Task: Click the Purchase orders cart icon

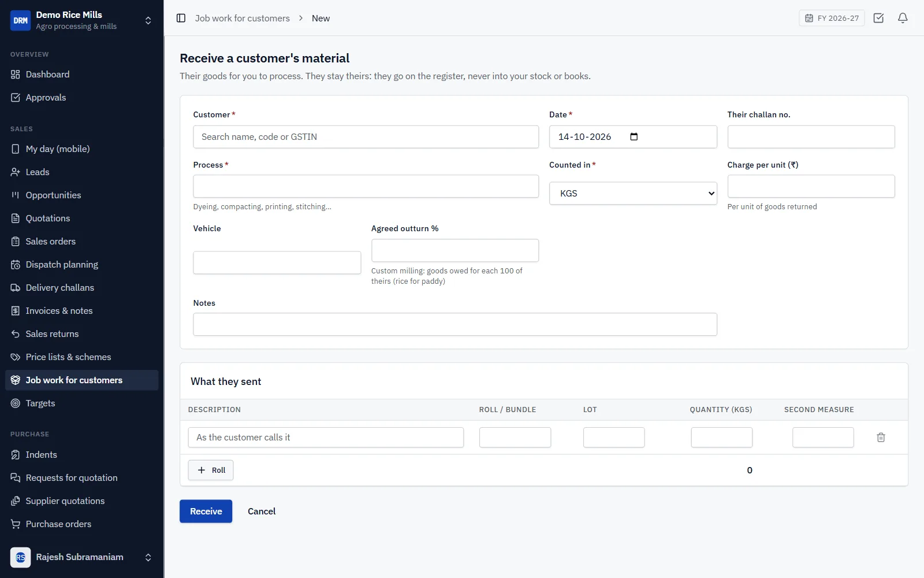Action: (x=16, y=524)
